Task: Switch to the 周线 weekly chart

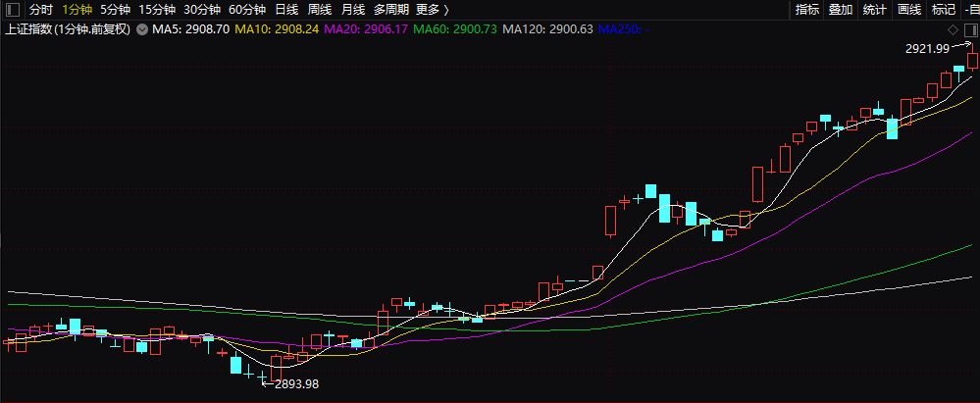Action: 320,10
